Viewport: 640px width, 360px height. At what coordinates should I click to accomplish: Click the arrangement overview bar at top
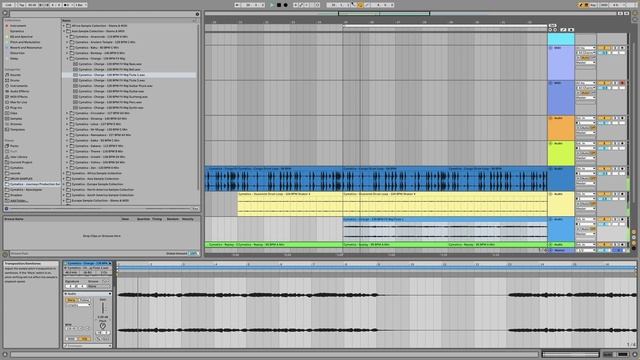(410, 13)
